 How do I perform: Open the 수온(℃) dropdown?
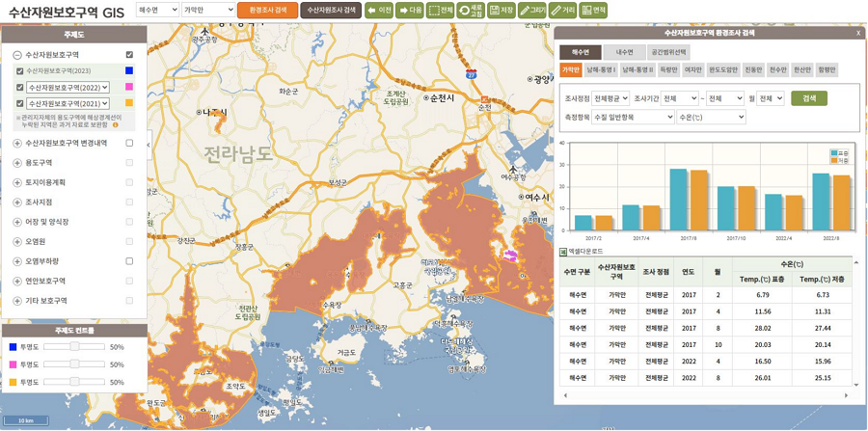[x=712, y=117]
